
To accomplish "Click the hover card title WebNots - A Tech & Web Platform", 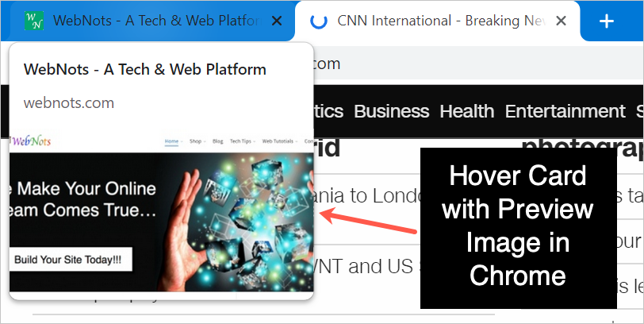I will (x=145, y=69).
